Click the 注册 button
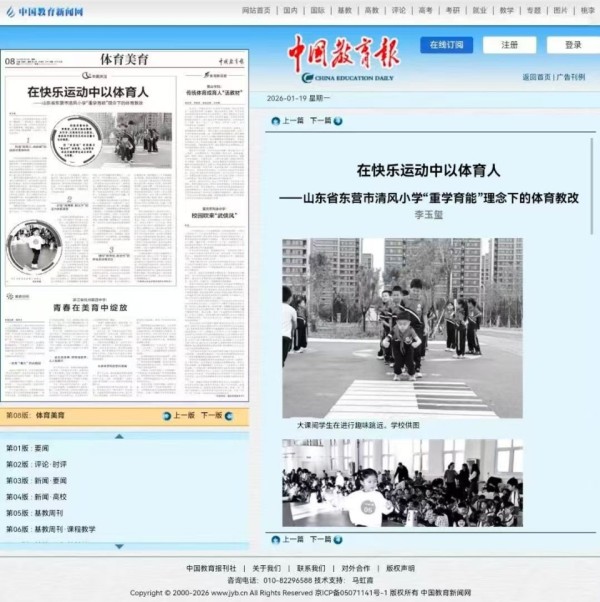Viewport: 600px width, 602px height. tap(510, 45)
